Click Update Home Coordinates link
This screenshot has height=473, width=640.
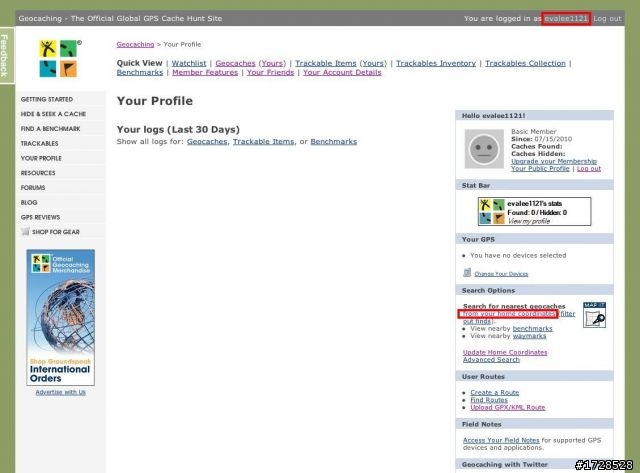505,352
